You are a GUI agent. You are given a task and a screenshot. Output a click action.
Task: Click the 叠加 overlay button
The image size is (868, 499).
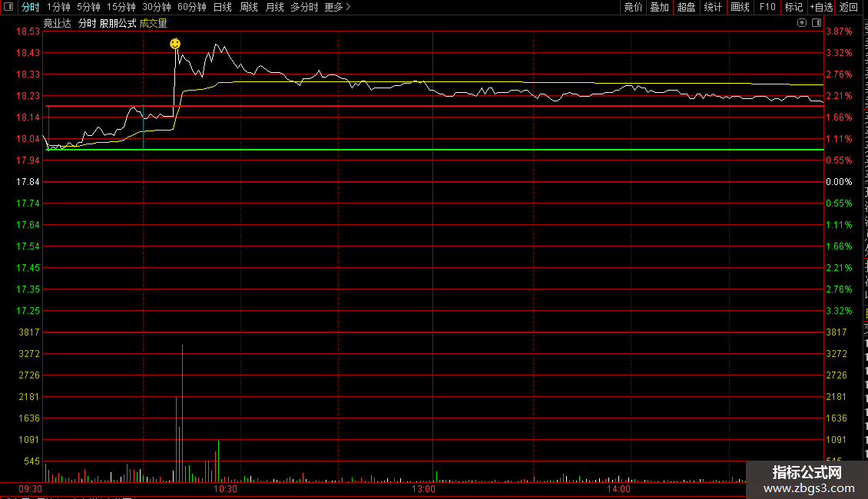coord(659,7)
